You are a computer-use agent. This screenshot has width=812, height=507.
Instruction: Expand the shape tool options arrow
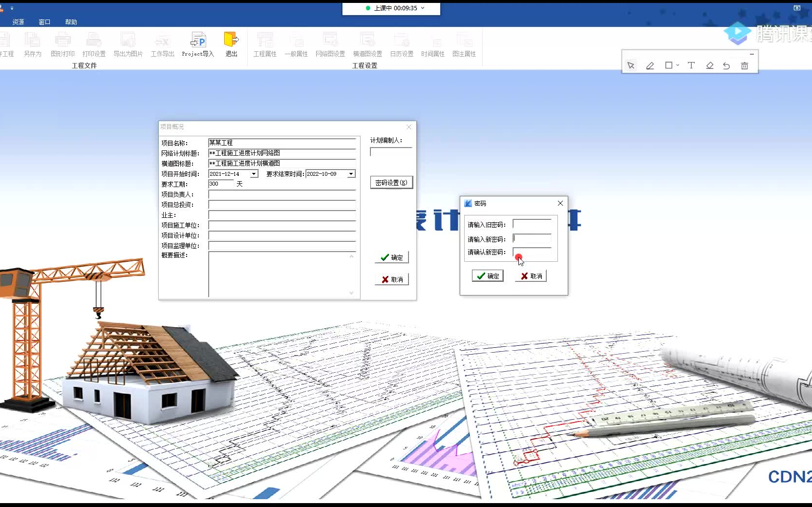tap(678, 65)
